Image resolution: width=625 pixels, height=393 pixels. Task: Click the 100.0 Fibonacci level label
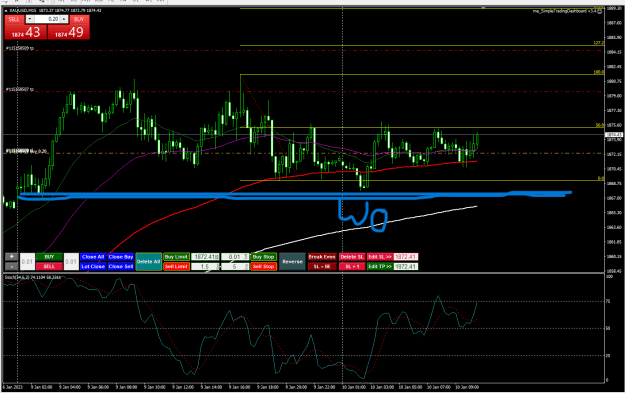pos(598,72)
